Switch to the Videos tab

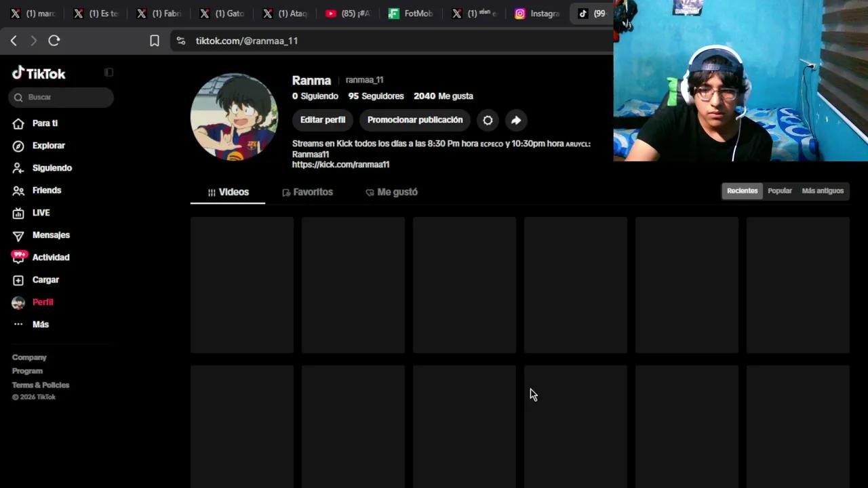(x=228, y=192)
